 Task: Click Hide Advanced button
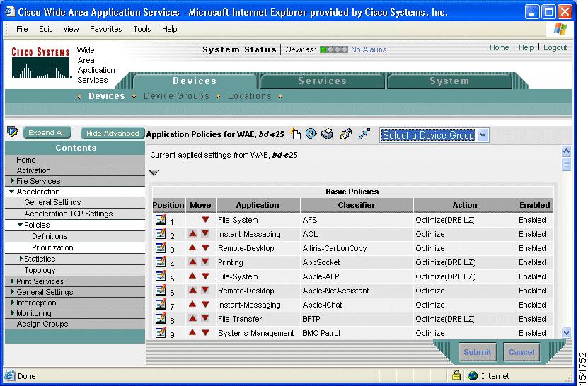(113, 133)
